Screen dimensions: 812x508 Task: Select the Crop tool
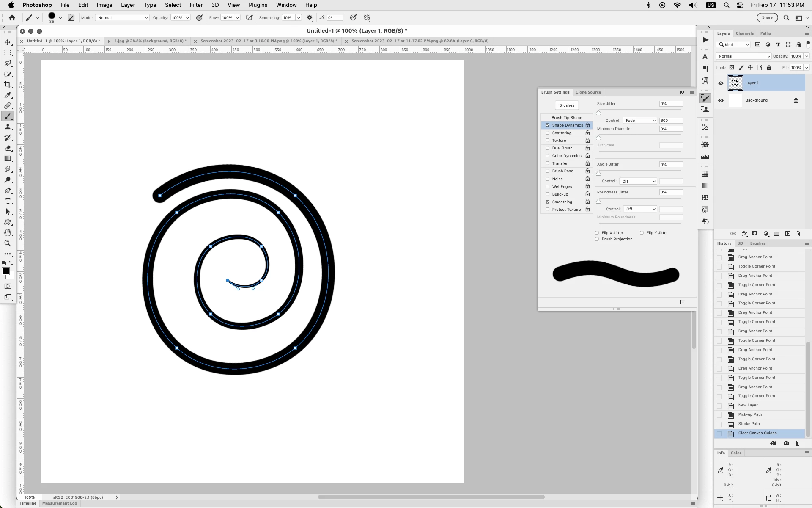[x=8, y=85]
